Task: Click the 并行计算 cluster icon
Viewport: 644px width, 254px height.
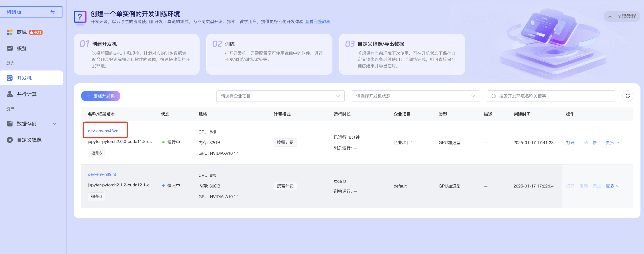Action: point(10,94)
